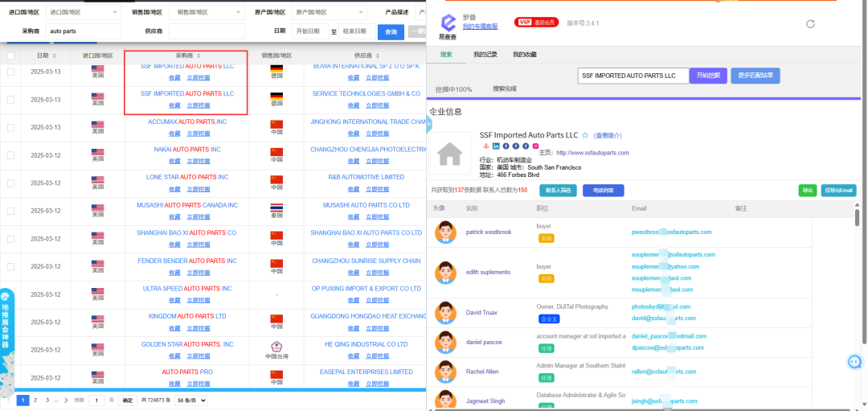This screenshot has width=868, height=411.
Task: Click the 易查查 logo icon
Action: 448,23
